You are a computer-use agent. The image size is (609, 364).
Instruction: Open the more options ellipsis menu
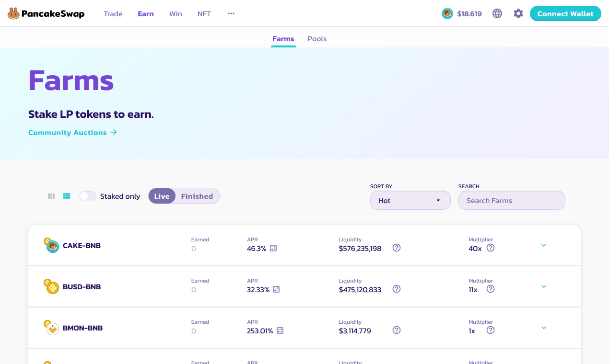[x=231, y=13]
